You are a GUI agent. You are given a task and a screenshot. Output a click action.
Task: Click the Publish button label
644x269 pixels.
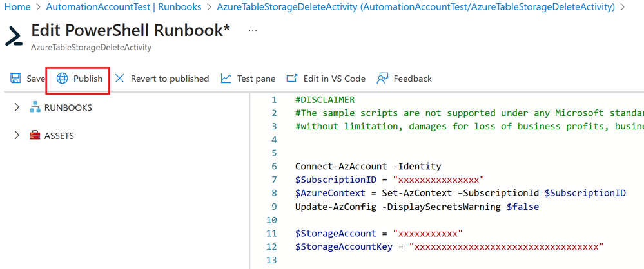click(88, 79)
